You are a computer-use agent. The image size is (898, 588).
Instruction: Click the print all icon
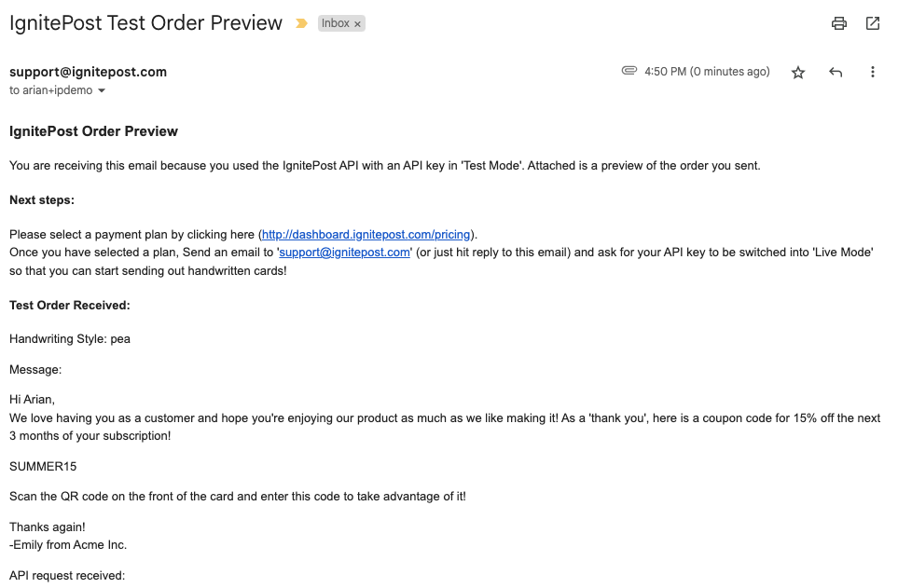coord(839,23)
